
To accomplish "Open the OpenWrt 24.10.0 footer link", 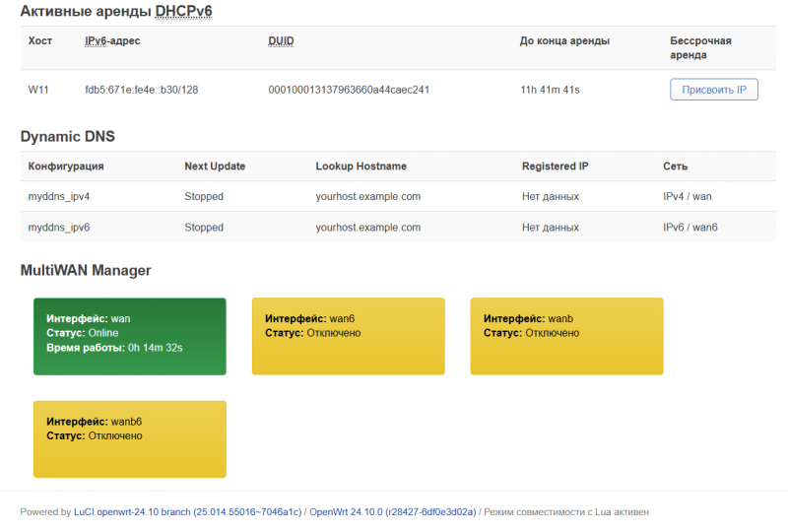I will pos(393,512).
